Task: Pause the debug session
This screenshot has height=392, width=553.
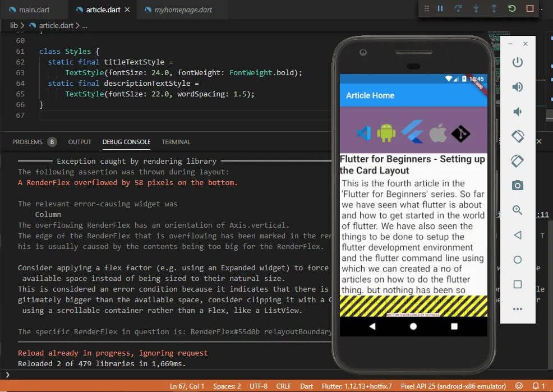Action: tap(440, 8)
